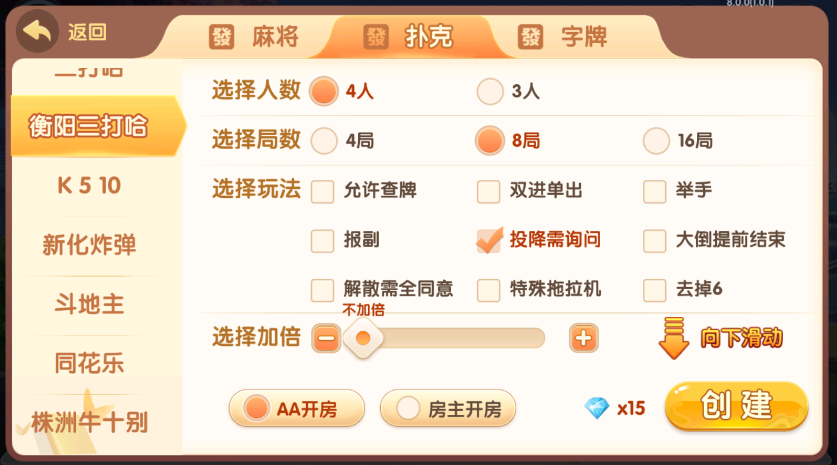Enable the 允许查牌 checkbox

click(x=322, y=191)
